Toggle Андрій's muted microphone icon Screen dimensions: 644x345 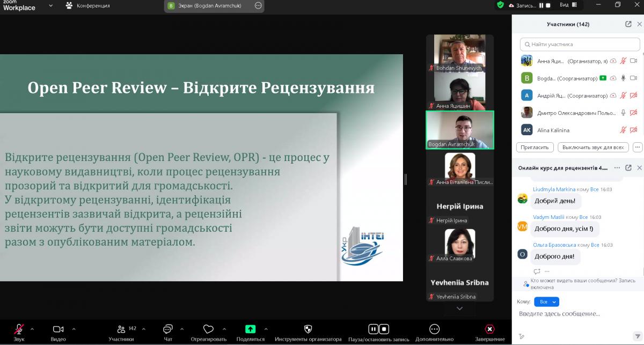[623, 96]
